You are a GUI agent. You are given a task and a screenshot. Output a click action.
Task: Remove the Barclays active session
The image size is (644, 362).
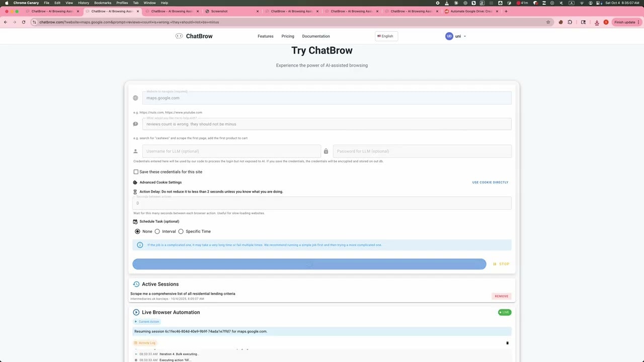point(502,296)
